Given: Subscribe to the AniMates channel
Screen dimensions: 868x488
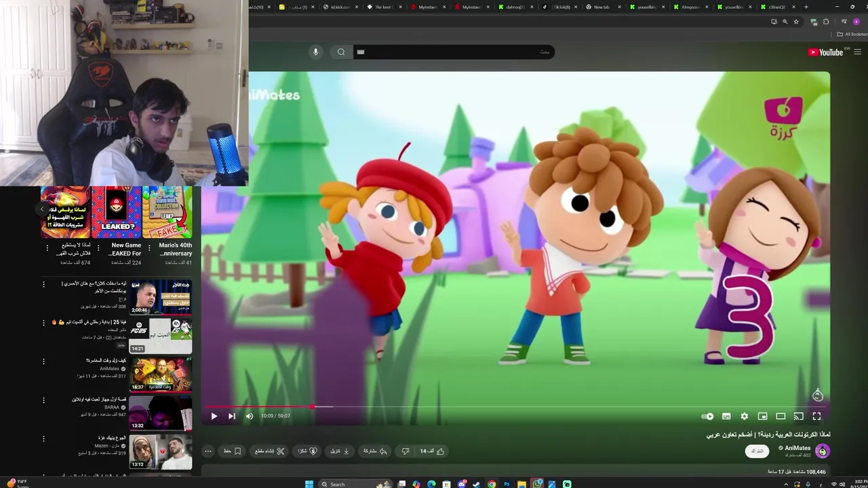Looking at the screenshot, I should (x=757, y=451).
